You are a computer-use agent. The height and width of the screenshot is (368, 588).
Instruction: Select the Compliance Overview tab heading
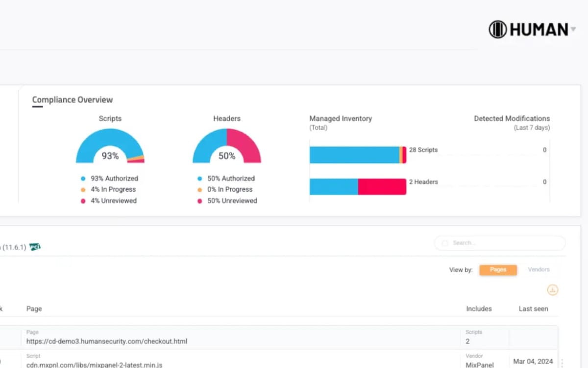[x=73, y=100]
